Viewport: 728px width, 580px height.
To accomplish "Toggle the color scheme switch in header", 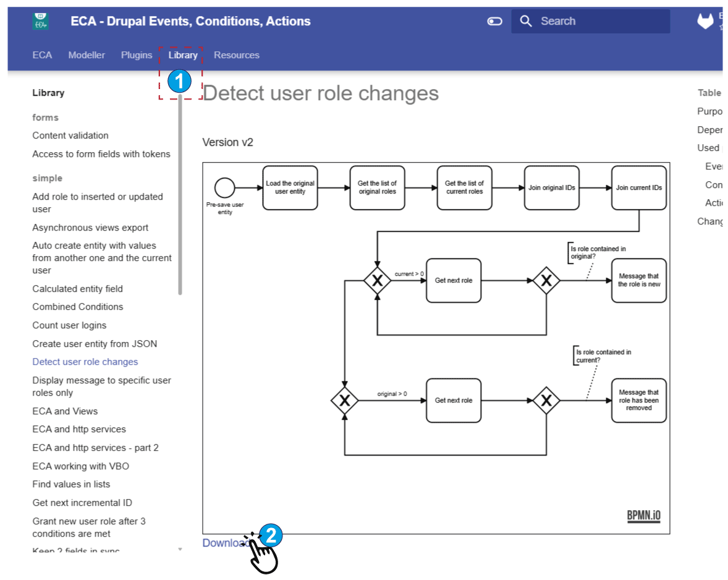I will (494, 22).
